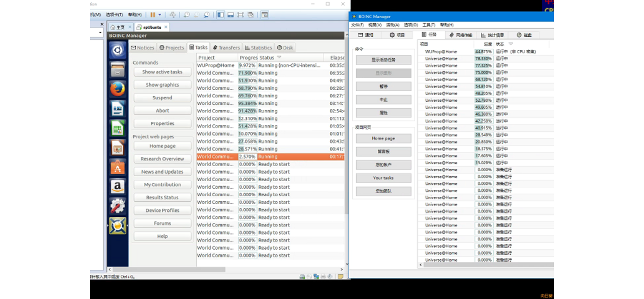644x299 pixels.
Task: Open the 活动(A) menu in BOINC Manager
Action: [x=393, y=25]
